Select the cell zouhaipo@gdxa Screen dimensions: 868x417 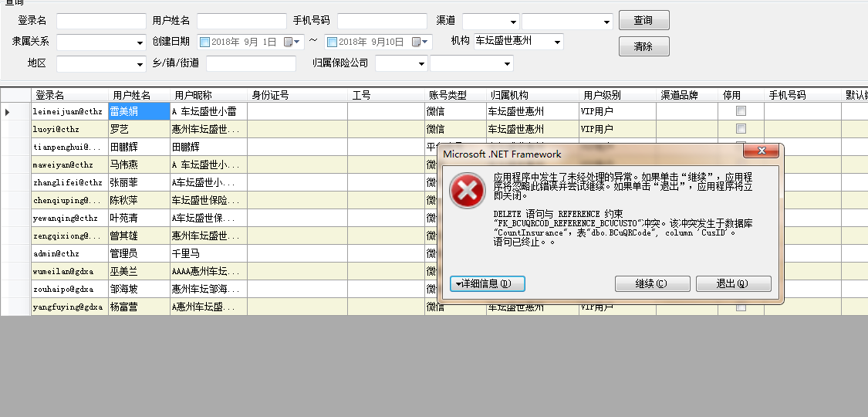click(x=69, y=289)
